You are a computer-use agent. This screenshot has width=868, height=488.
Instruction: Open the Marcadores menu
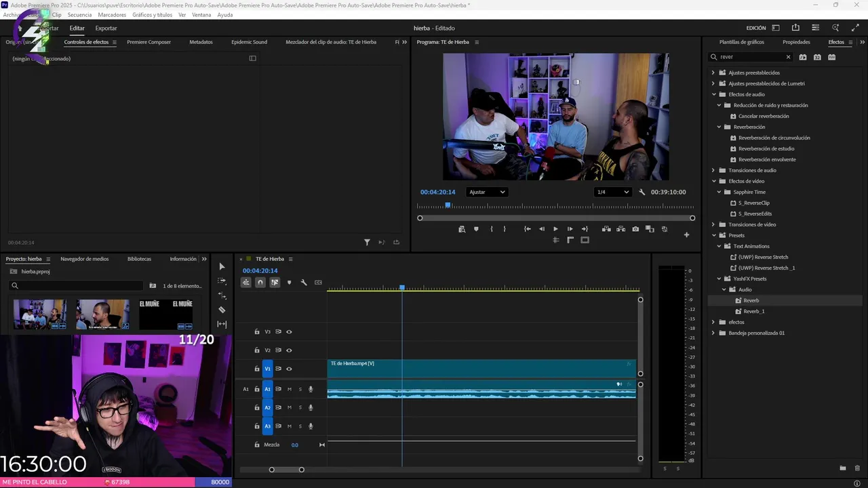pos(112,15)
